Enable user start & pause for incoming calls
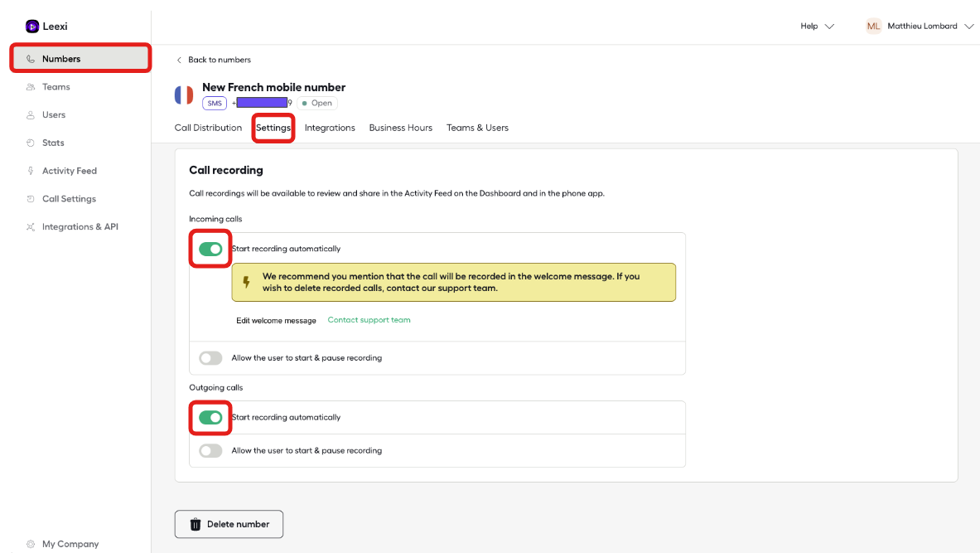 (210, 358)
